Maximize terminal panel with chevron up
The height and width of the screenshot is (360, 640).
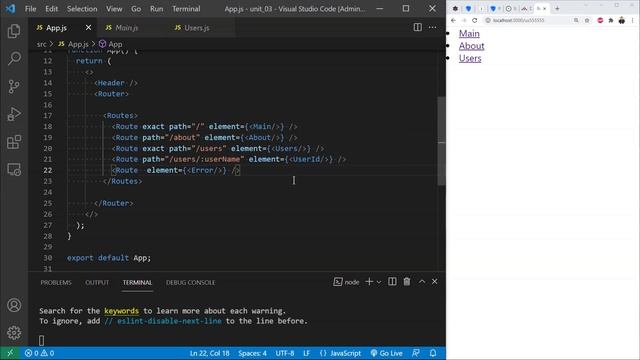click(422, 282)
